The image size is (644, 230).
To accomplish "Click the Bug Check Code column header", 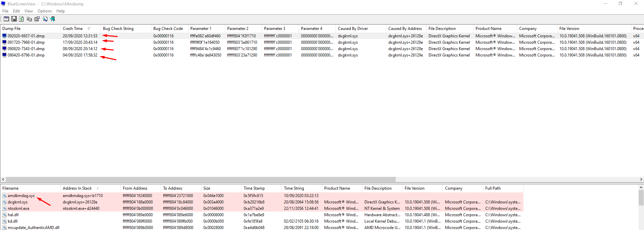I will click(x=169, y=29).
